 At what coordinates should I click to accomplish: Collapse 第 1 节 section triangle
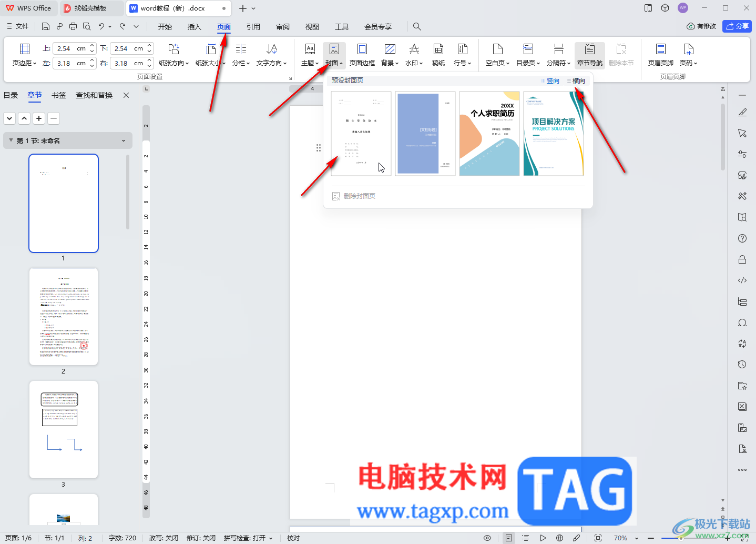(11, 140)
